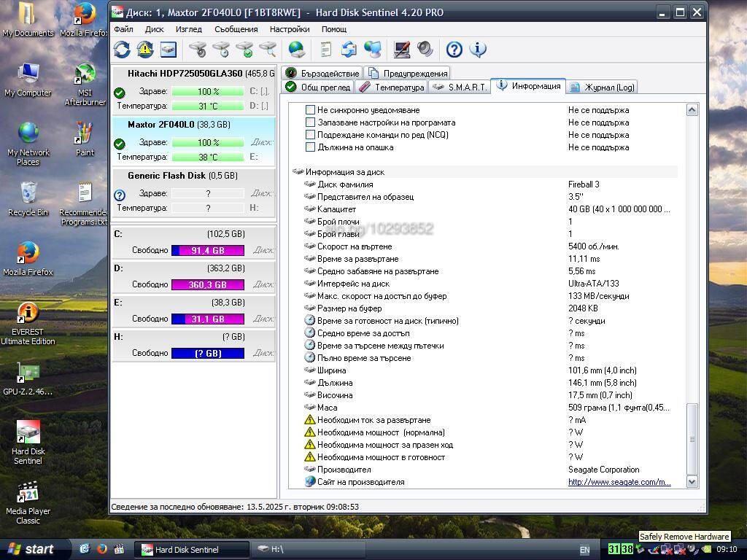This screenshot has width=747, height=560.
Task: Switch to the S.M.A.R.T. tab
Action: click(x=460, y=87)
